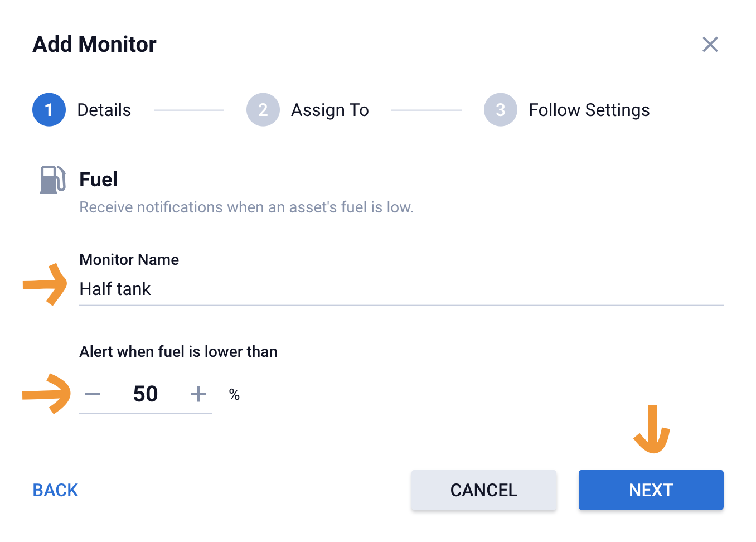Screen dimensions: 756x542
Task: Click the step 2 circle icon
Action: point(263,110)
